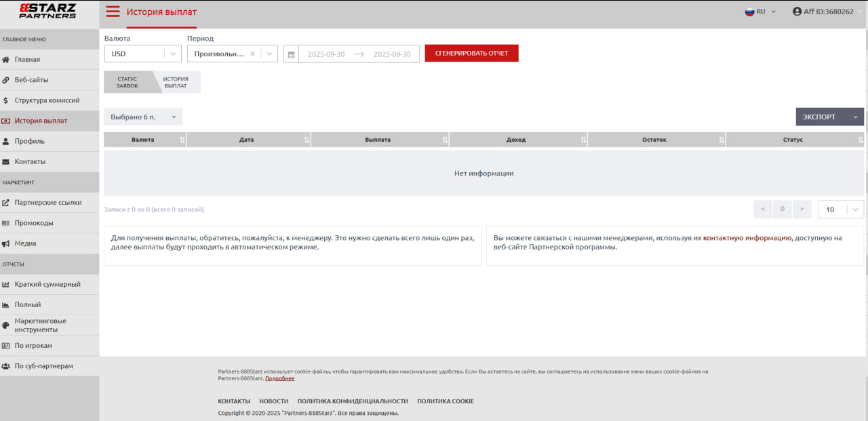This screenshot has width=868, height=421.
Task: Change the rows-per-page dropdown showing 10
Action: click(x=841, y=209)
